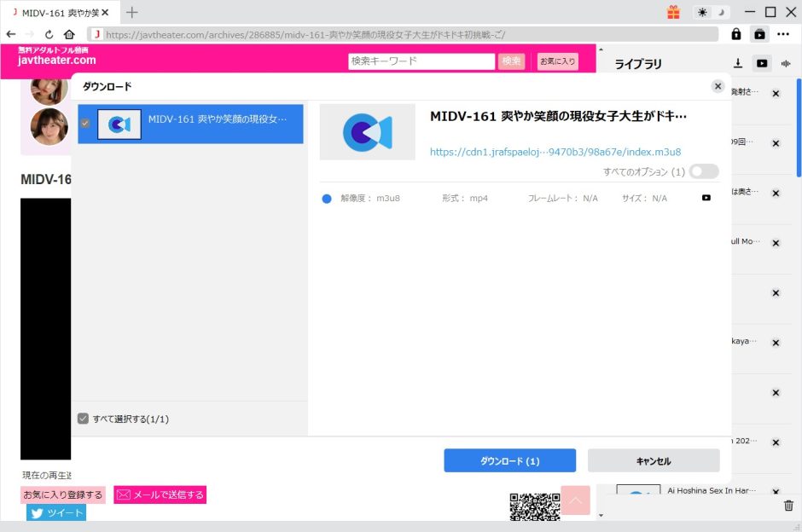The height and width of the screenshot is (532, 802).
Task: Open the audio library equalizer icon
Action: click(x=786, y=62)
